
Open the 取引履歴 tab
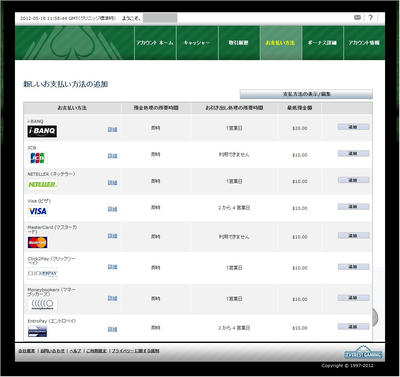[239, 43]
